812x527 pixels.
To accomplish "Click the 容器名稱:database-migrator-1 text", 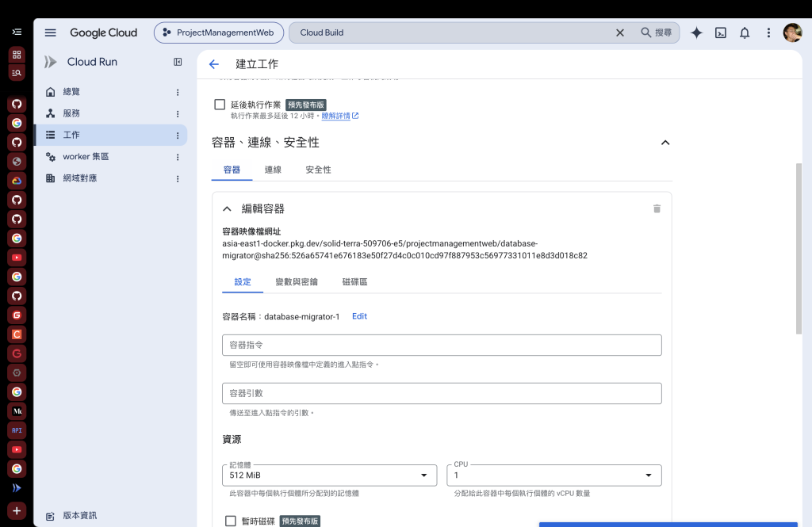I will coord(282,317).
